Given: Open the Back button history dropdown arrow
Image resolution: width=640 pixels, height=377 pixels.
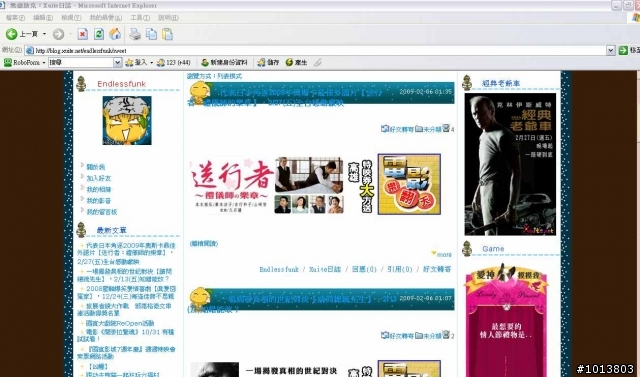Looking at the screenshot, I should pyautogui.click(x=44, y=34).
